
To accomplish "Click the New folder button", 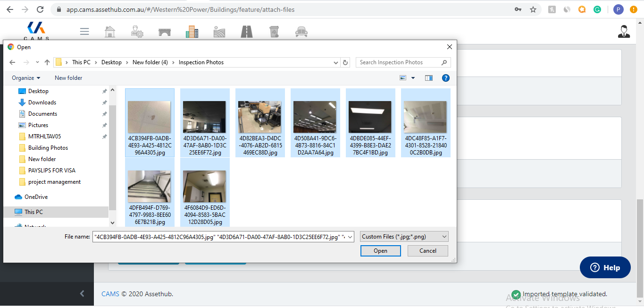I will click(68, 78).
